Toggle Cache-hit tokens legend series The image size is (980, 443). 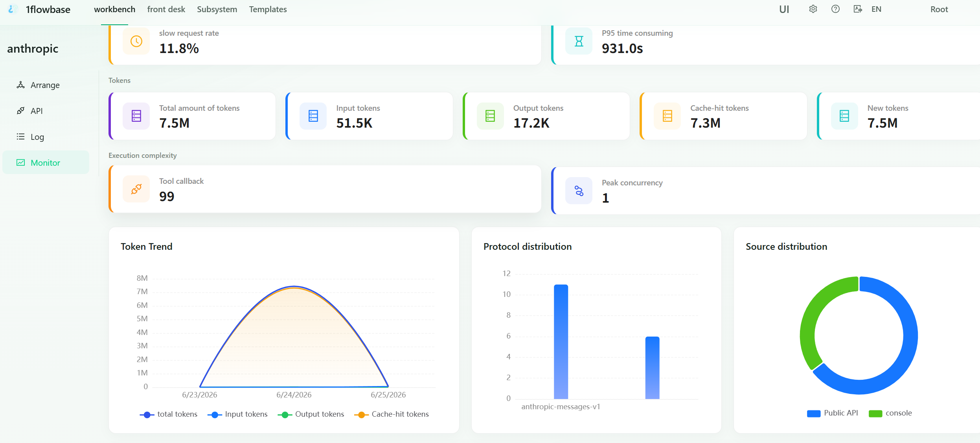pyautogui.click(x=392, y=414)
